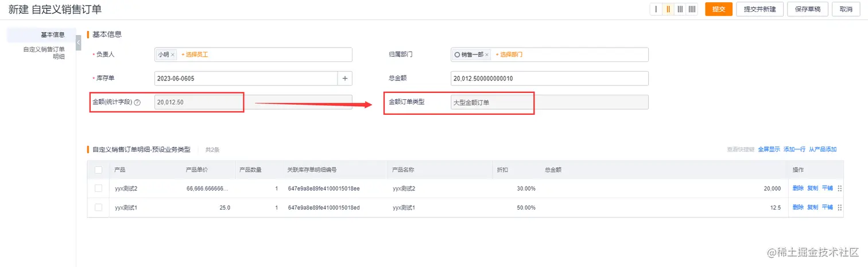Screen dimensions: 868x267
Task: Click the 金额订单类型 field showing 大型金额订单
Action: (x=549, y=102)
